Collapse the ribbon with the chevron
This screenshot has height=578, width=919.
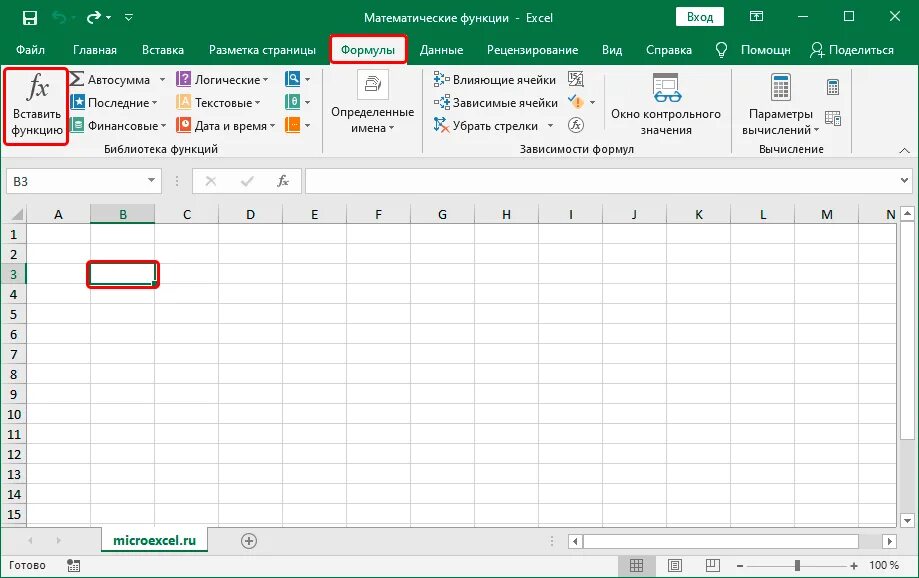tap(904, 151)
